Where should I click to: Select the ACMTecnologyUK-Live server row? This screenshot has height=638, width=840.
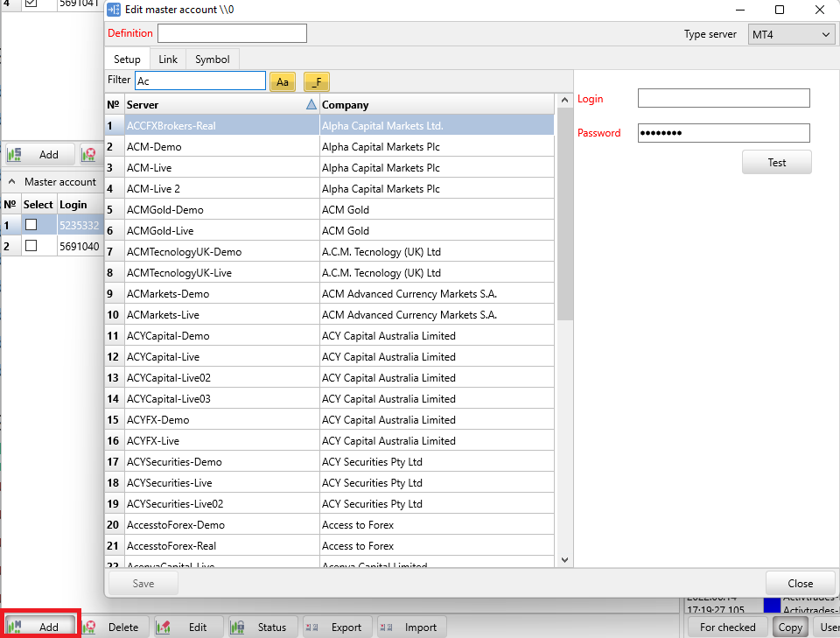(330, 273)
